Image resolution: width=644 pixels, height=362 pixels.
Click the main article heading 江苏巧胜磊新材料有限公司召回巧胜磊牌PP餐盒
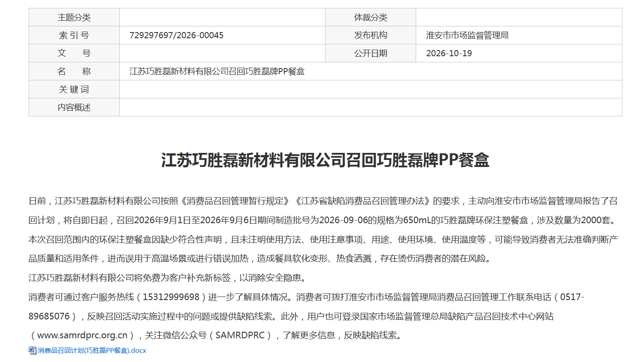325,160
